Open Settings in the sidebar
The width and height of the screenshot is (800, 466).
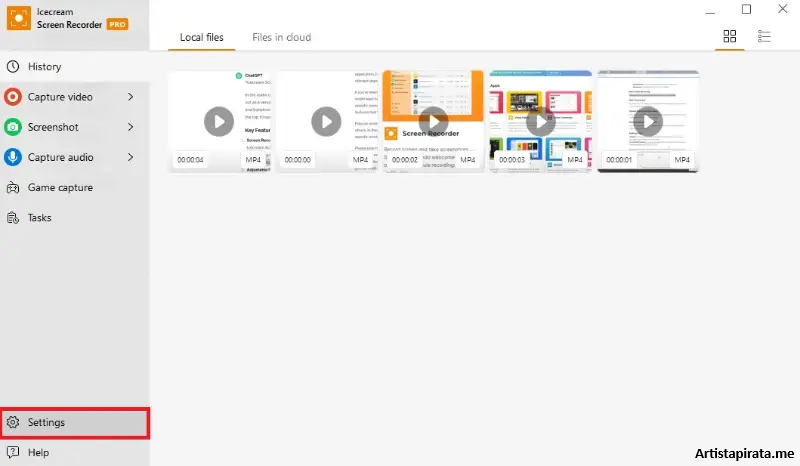[x=74, y=423]
